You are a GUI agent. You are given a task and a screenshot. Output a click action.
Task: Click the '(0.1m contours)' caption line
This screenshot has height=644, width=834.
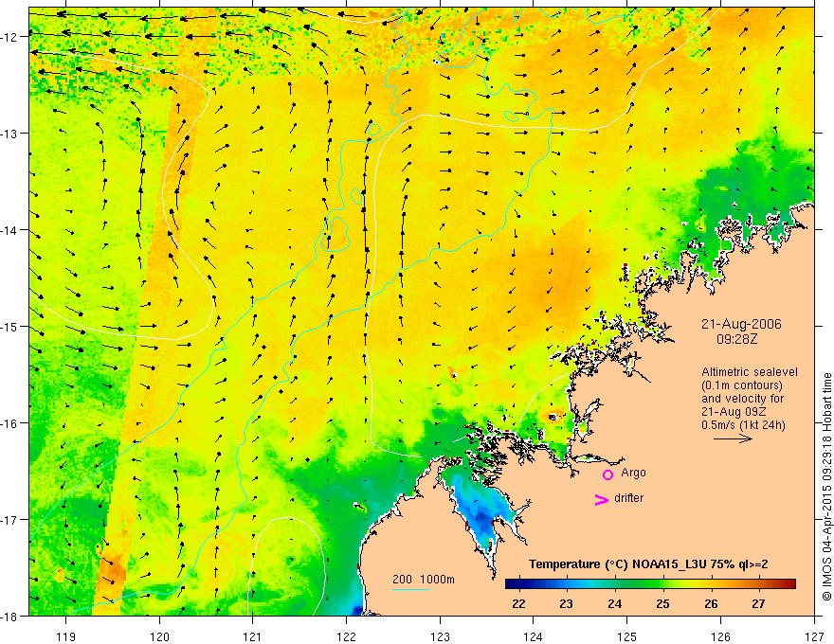pyautogui.click(x=742, y=385)
